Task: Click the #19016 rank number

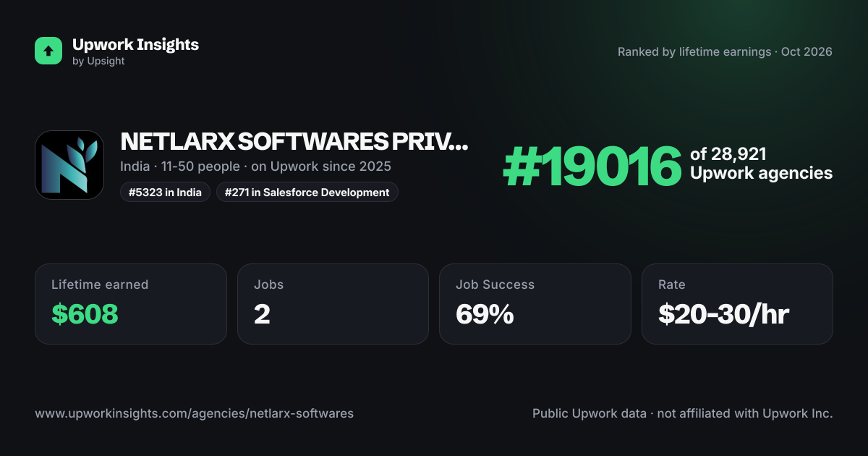Action: click(592, 165)
